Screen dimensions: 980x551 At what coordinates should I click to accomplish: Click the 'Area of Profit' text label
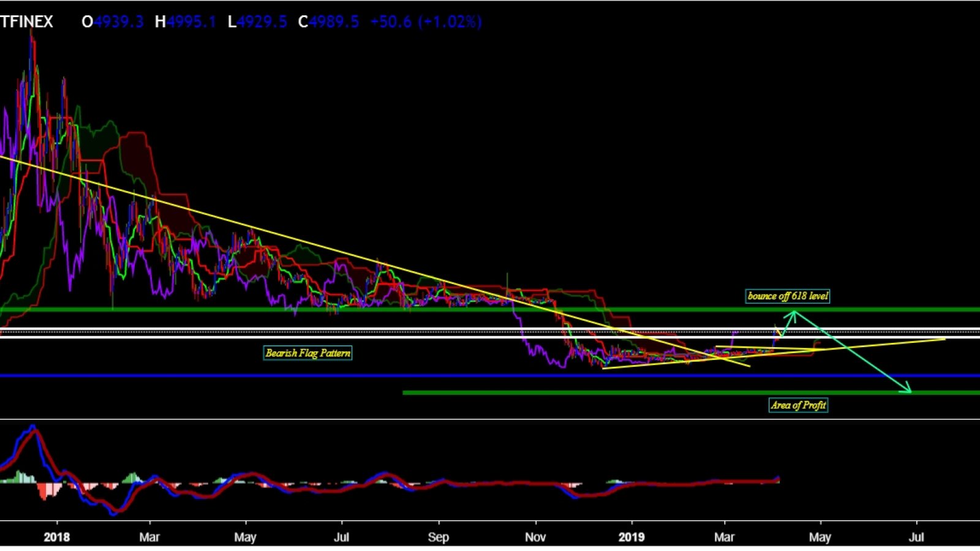coord(798,405)
